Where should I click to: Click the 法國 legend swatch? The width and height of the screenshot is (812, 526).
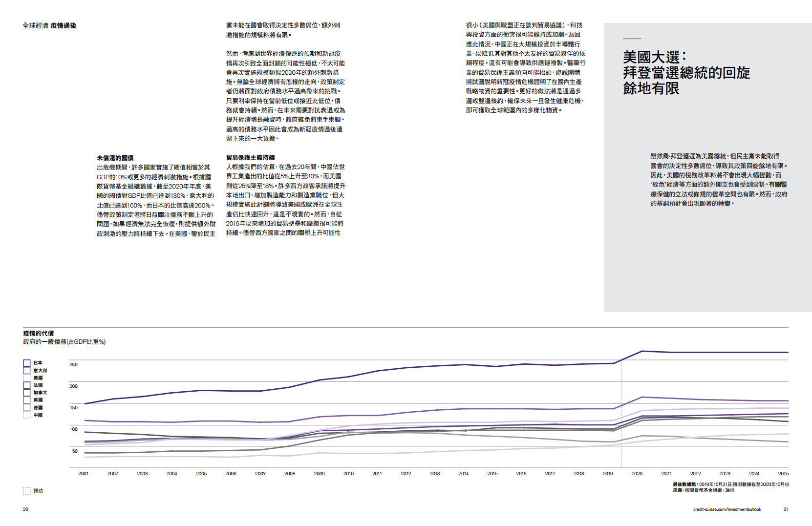(x=27, y=385)
